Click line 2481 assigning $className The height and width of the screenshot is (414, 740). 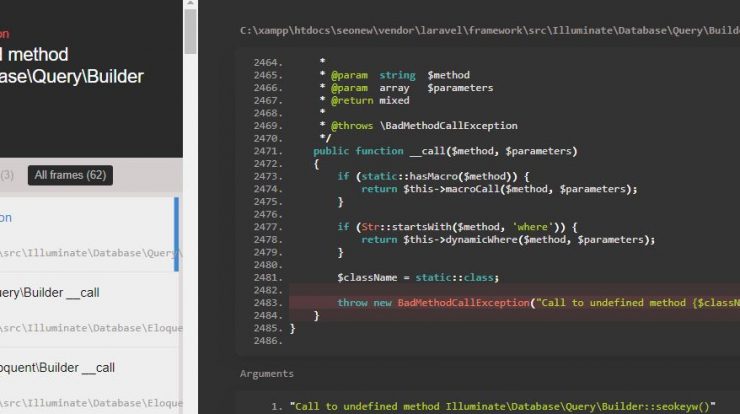coord(418,278)
